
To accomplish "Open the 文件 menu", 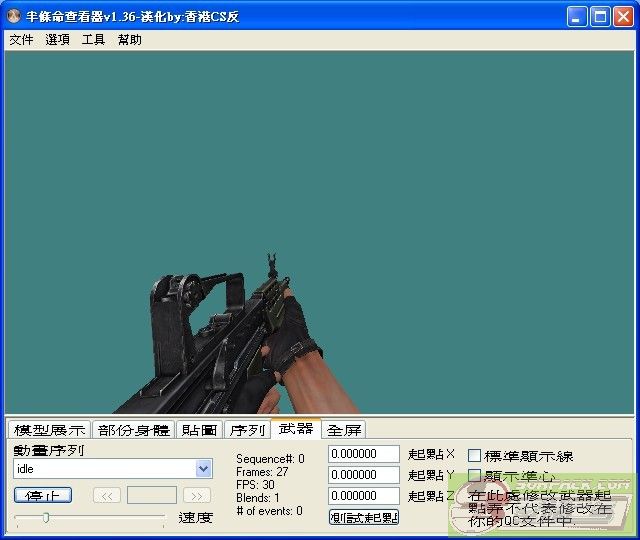I will point(21,40).
